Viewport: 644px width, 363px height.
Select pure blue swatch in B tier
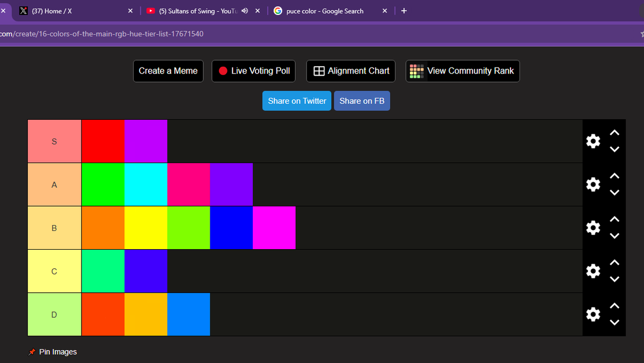(x=231, y=228)
